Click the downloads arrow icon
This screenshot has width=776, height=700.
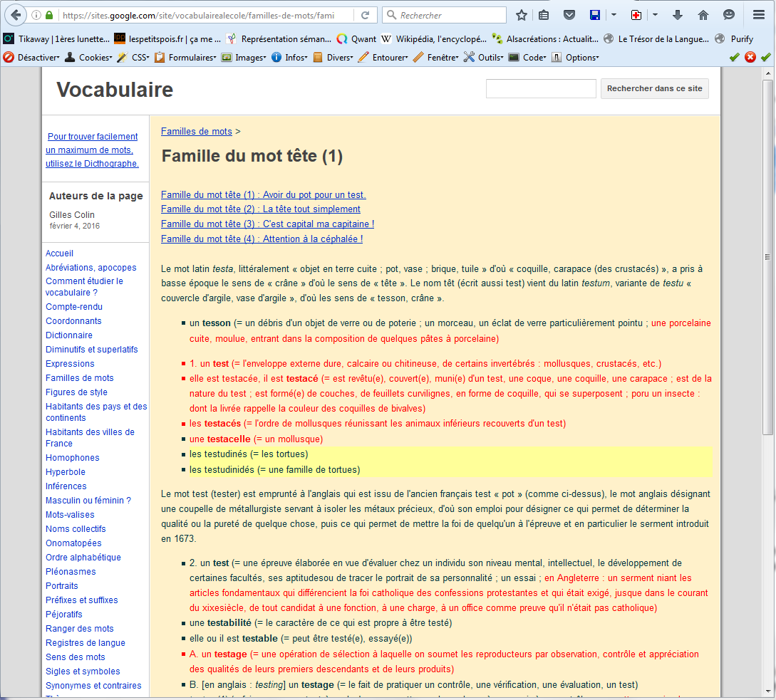point(678,15)
